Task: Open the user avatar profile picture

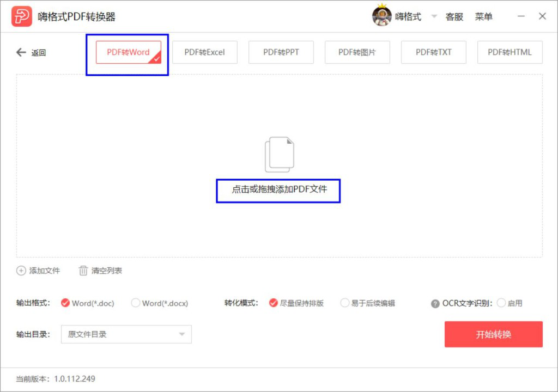Action: [x=382, y=16]
